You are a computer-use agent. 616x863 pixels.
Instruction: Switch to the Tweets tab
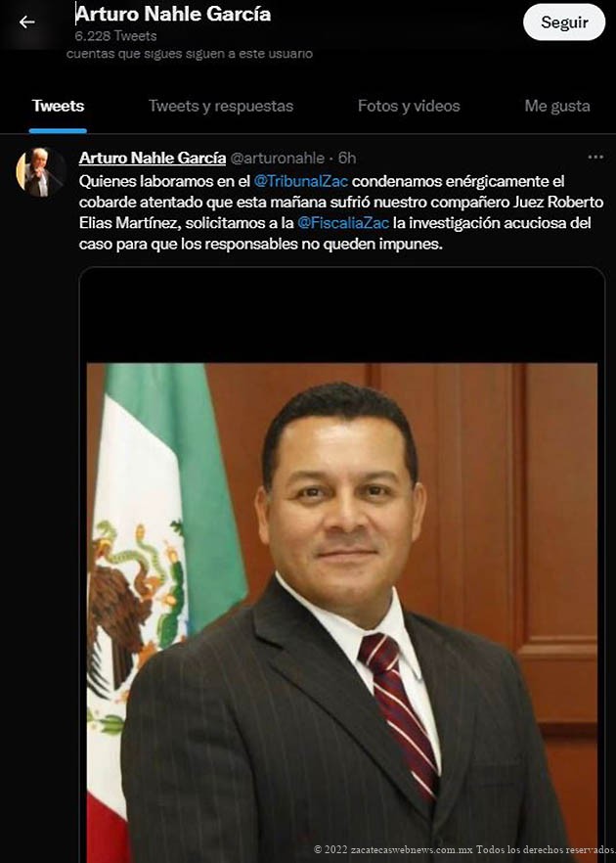click(x=58, y=107)
